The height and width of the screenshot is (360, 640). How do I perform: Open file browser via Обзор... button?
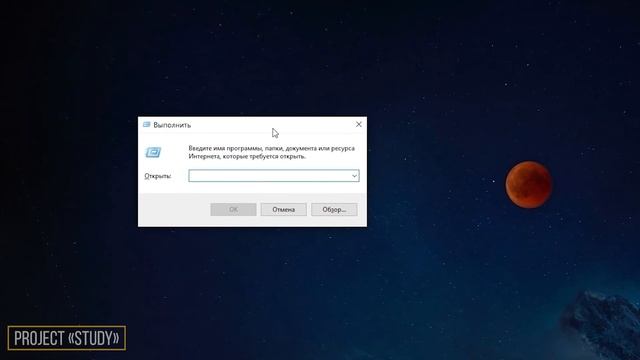(x=334, y=209)
